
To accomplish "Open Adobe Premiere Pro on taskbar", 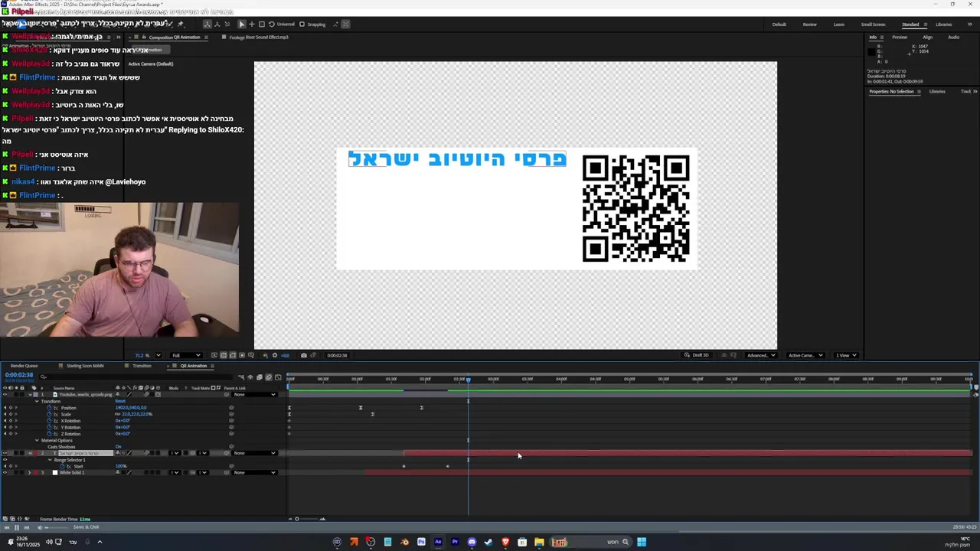I will point(455,542).
